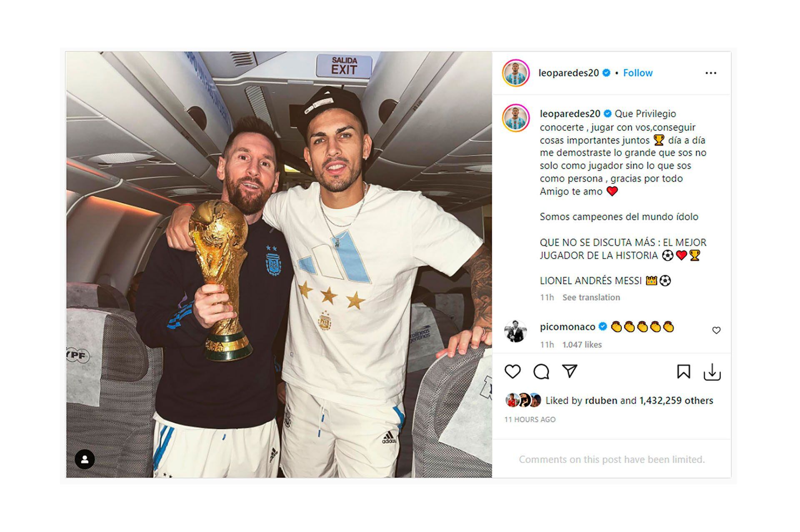View the 1.047 likes on picomonaco's comment

pos(582,345)
